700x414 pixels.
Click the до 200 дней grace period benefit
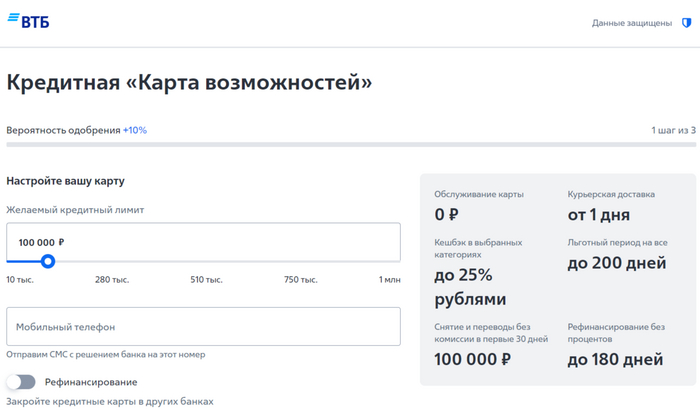coord(616,264)
